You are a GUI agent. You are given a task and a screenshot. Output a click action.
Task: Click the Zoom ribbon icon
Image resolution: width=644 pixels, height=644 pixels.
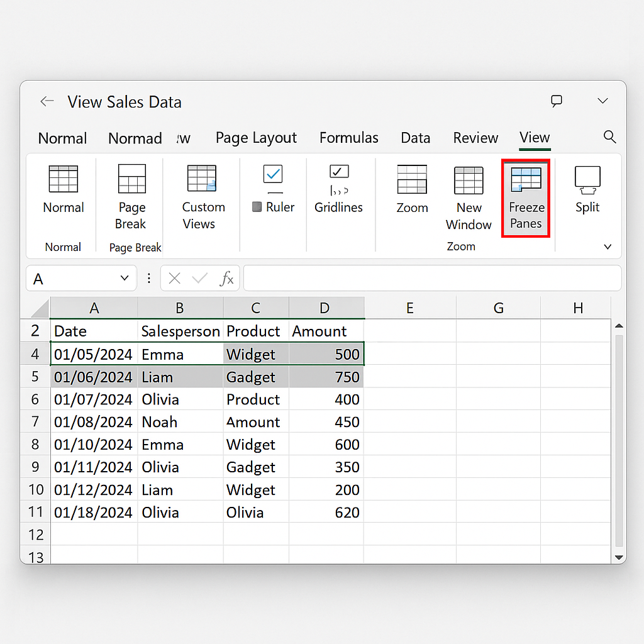412,180
